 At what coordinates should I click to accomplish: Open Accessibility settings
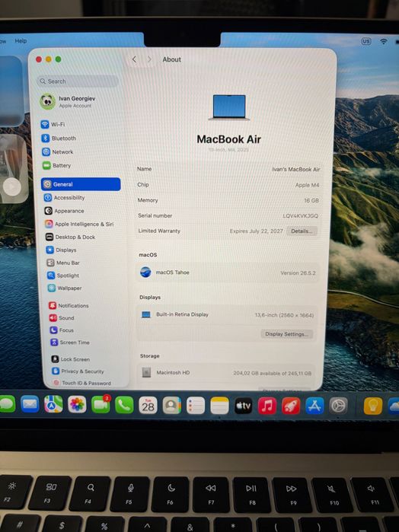click(65, 197)
